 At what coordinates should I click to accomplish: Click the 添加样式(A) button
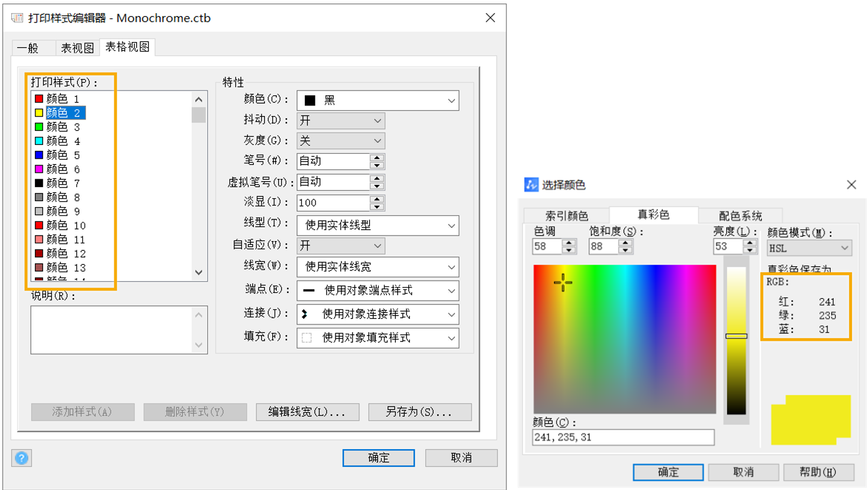82,412
